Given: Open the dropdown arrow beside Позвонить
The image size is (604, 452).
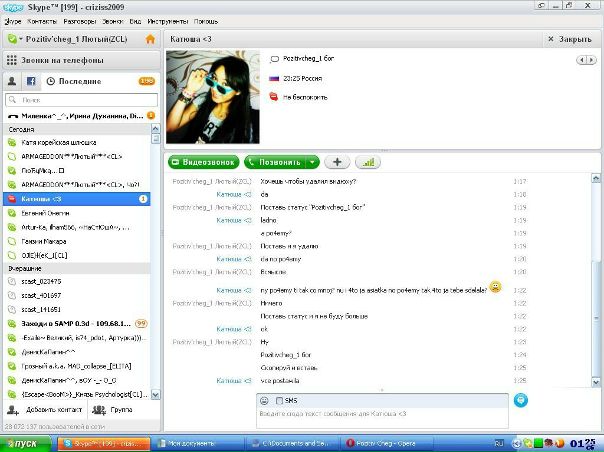Looking at the screenshot, I should pyautogui.click(x=312, y=161).
